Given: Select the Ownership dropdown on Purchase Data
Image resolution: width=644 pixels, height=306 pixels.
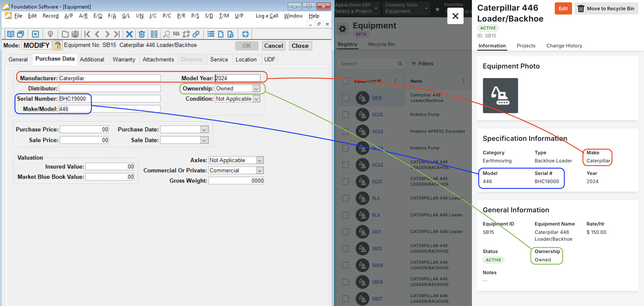Looking at the screenshot, I should coord(237,88).
